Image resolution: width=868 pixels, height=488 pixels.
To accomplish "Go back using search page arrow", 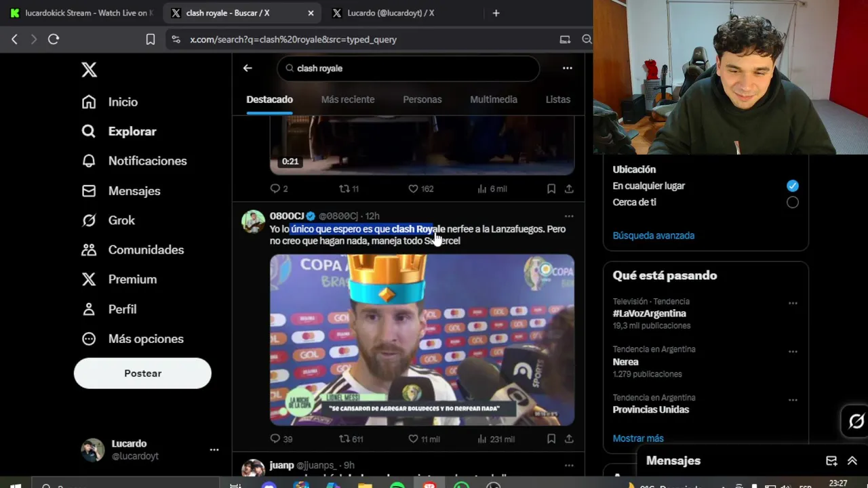I will point(248,68).
